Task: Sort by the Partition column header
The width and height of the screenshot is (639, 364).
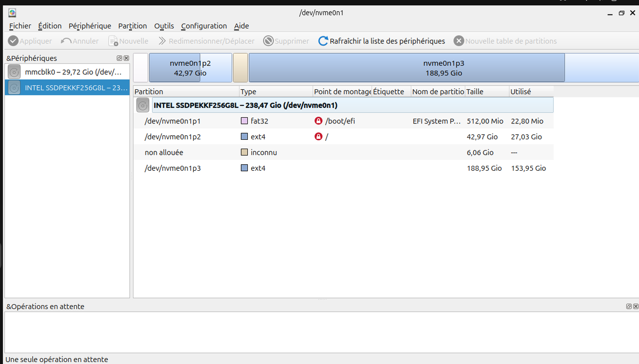Action: 186,91
